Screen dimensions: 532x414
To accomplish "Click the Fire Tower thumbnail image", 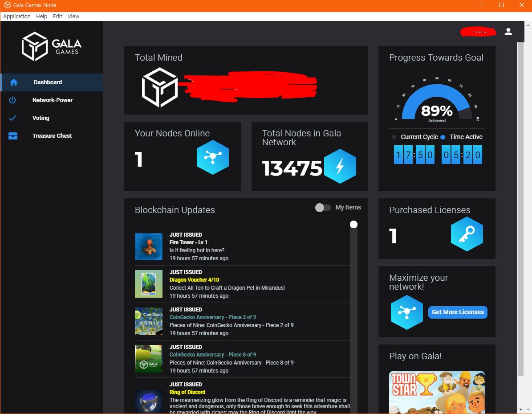I will coord(149,246).
